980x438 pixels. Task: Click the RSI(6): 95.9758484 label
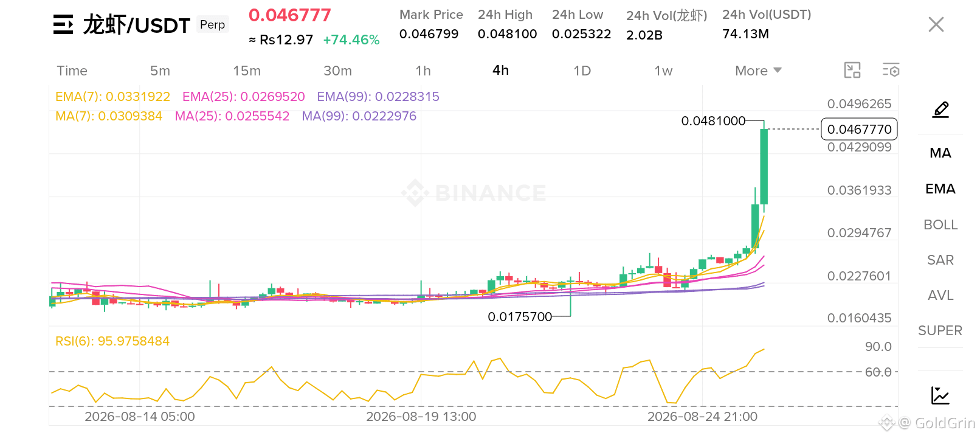point(112,341)
